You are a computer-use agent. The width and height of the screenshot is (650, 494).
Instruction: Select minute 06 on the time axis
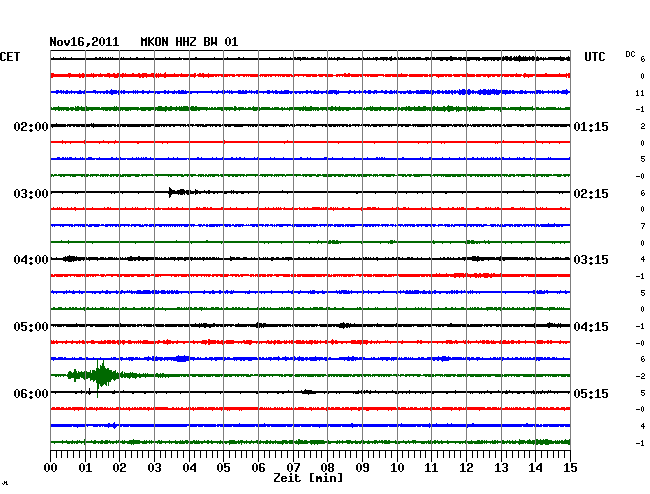pyautogui.click(x=258, y=468)
